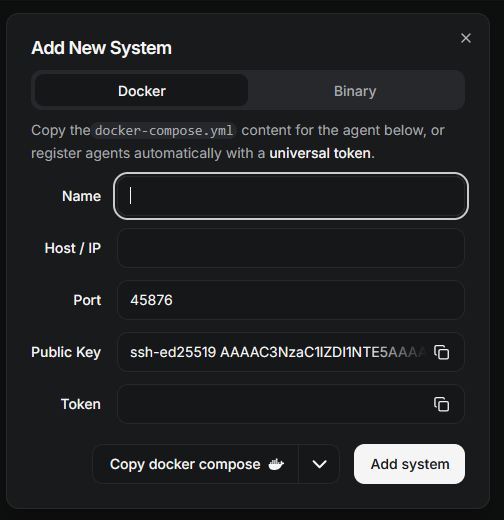This screenshot has height=520, width=504.
Task: Click the docker-compose.yml code text
Action: pos(164,130)
